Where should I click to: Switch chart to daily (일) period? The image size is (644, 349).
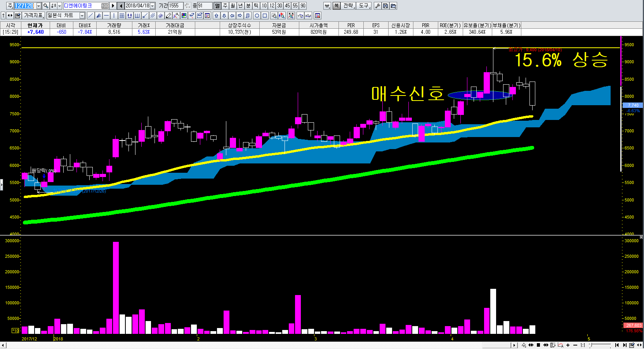click(217, 6)
